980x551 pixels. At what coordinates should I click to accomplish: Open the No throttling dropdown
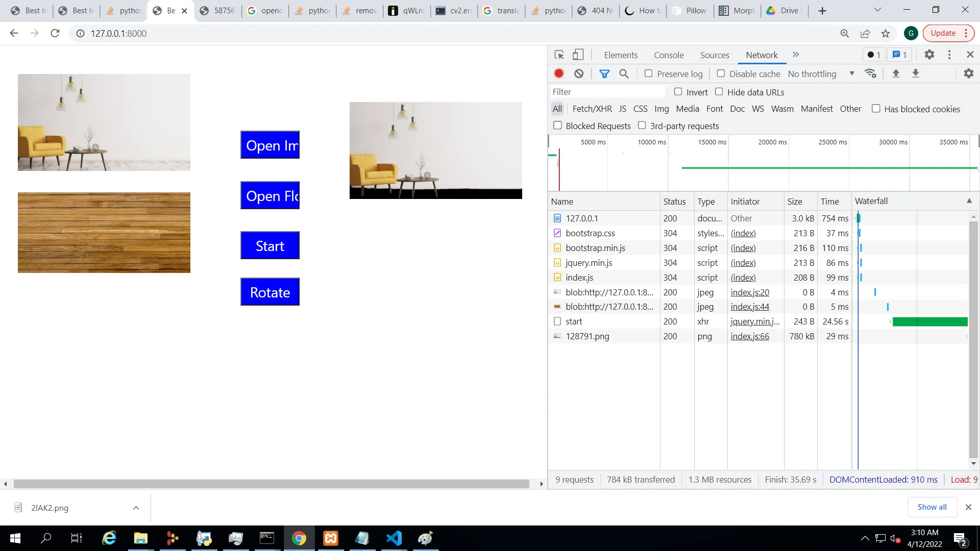[821, 74]
